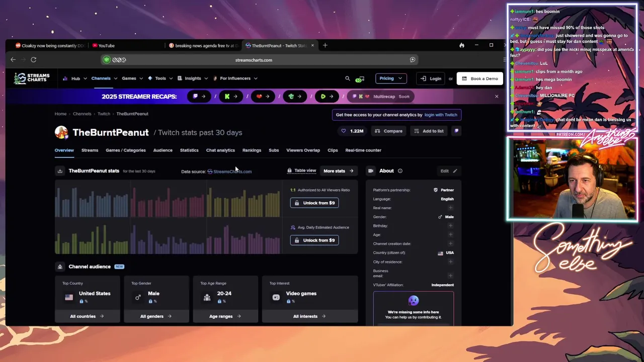The height and width of the screenshot is (362, 644).
Task: Open the Twitch streamer recap pill
Action: click(x=199, y=97)
